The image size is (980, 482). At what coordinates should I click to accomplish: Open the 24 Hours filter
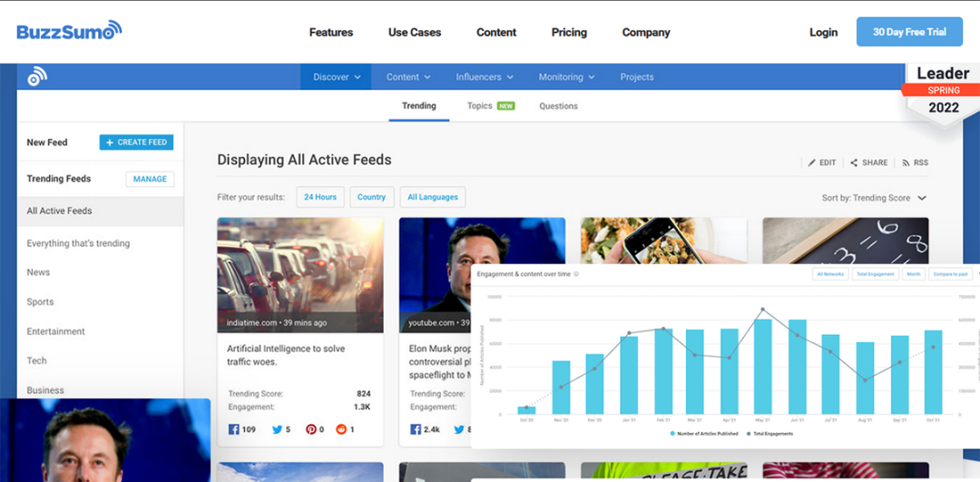(x=320, y=197)
